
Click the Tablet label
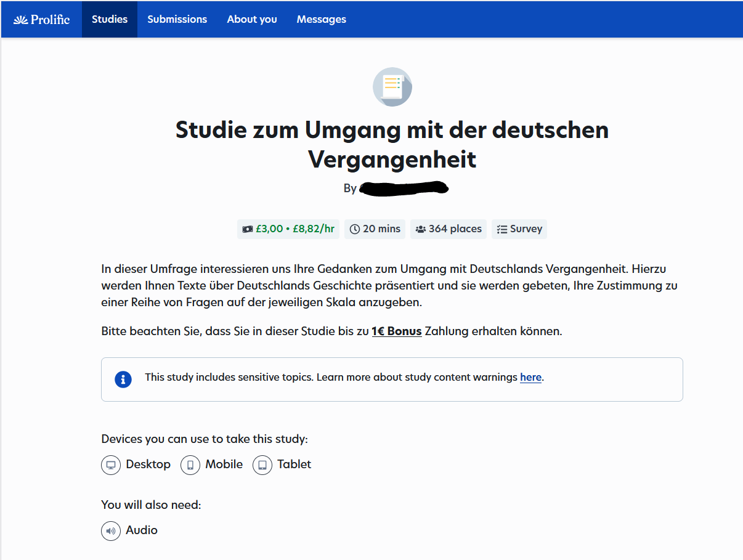click(294, 464)
